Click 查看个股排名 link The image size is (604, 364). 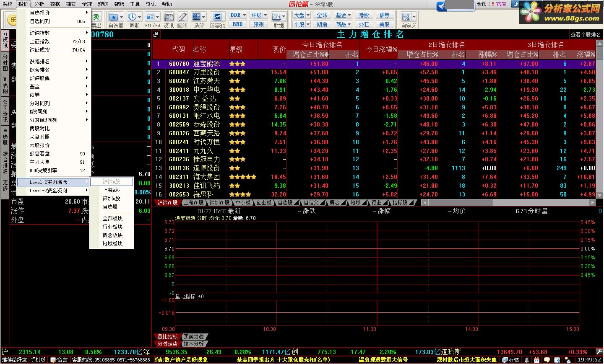(x=586, y=35)
